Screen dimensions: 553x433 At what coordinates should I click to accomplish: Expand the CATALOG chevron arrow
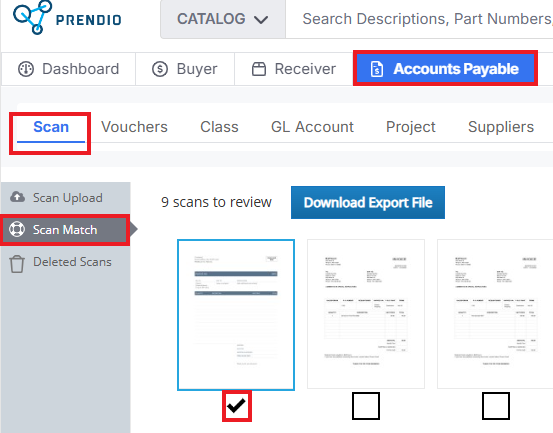261,20
